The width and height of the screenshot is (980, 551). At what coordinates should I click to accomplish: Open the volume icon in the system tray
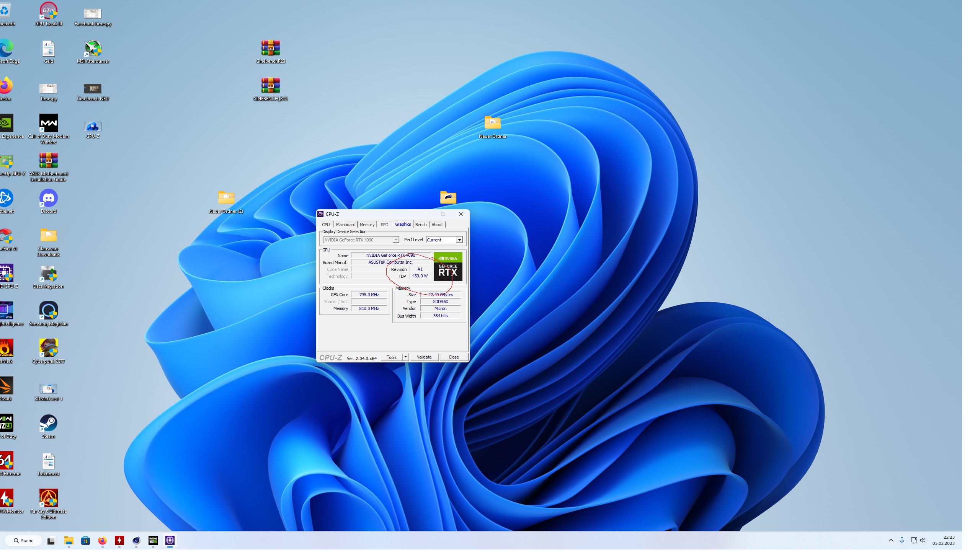[x=923, y=540]
